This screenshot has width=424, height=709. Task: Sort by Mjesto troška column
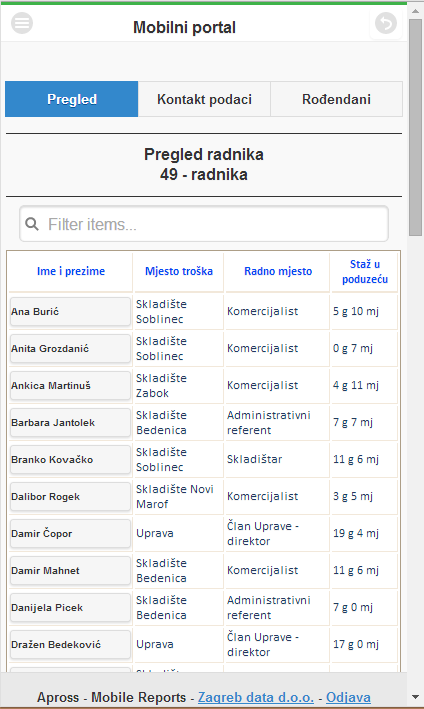(x=179, y=271)
